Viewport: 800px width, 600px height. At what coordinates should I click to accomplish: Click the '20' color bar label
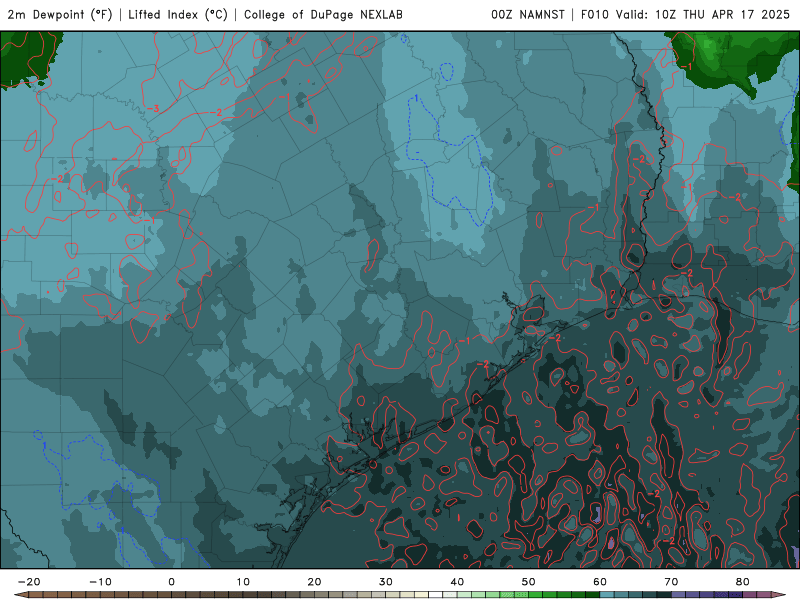[x=314, y=582]
